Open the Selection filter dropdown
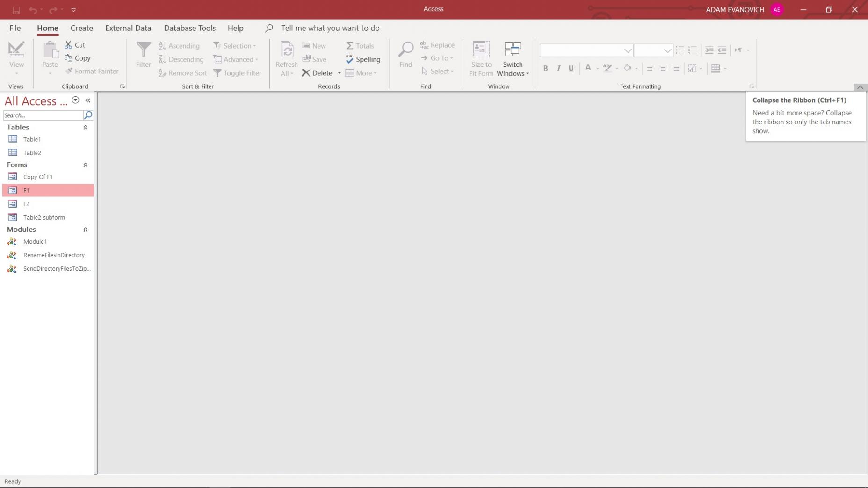Viewport: 868px width, 488px height. (235, 46)
